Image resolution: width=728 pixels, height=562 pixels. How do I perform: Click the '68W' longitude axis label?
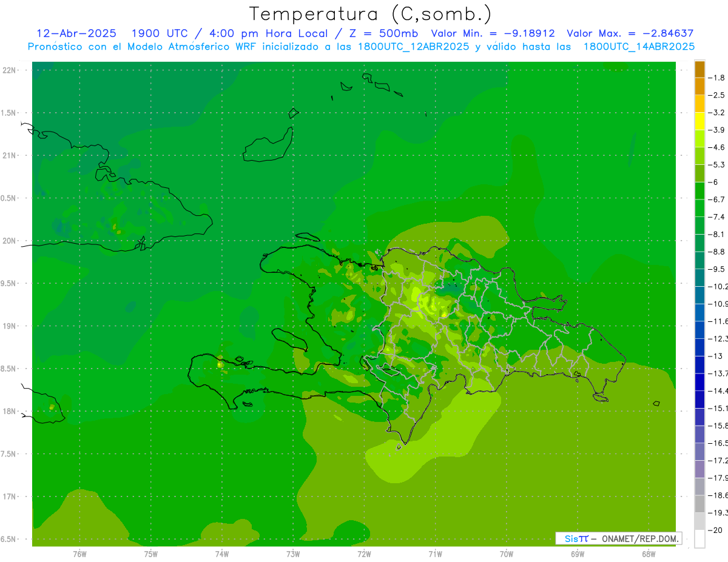tap(649, 554)
